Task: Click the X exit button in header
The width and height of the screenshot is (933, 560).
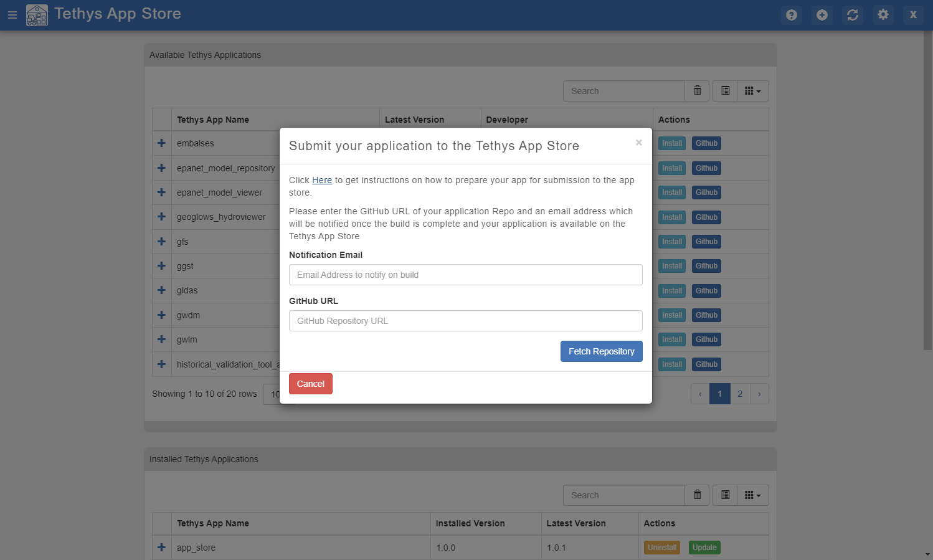Action: click(913, 15)
